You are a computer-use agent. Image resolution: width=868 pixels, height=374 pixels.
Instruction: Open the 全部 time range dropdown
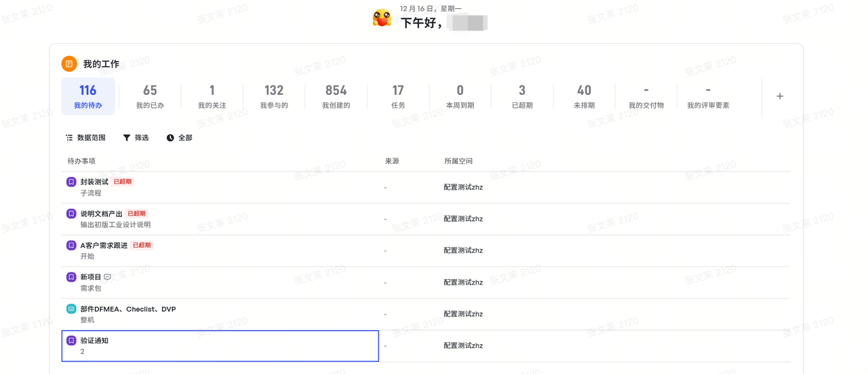180,138
